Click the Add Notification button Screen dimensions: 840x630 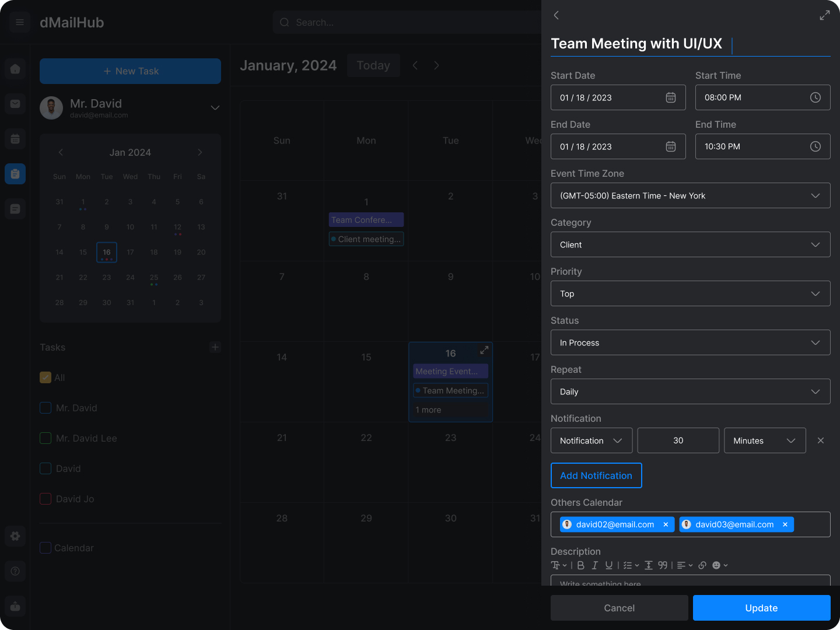596,475
